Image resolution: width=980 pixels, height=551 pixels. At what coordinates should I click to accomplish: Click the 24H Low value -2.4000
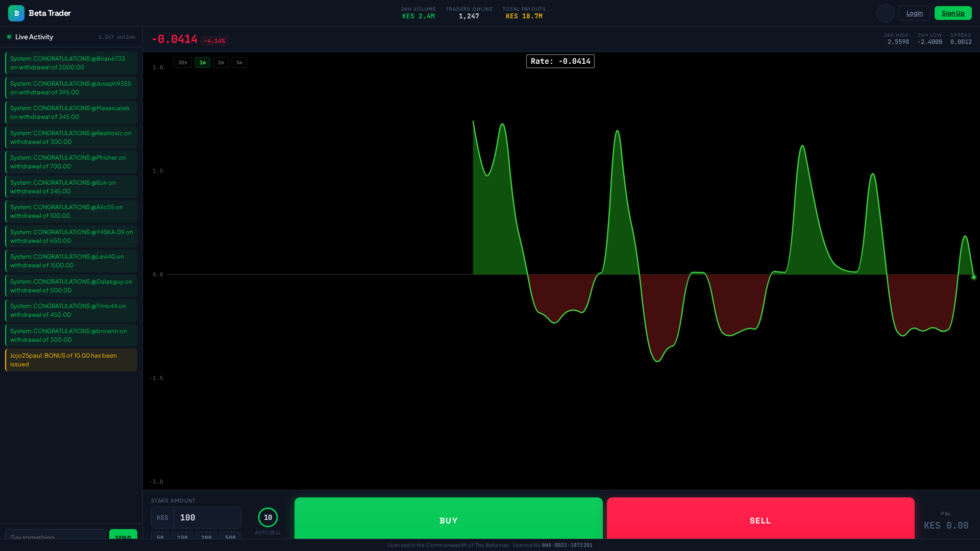coord(929,42)
